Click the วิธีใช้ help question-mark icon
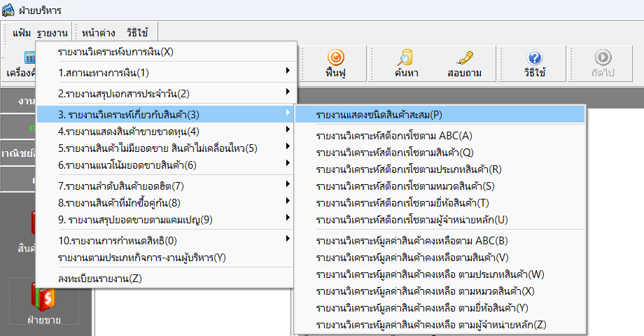This screenshot has width=644, height=336. 535,63
